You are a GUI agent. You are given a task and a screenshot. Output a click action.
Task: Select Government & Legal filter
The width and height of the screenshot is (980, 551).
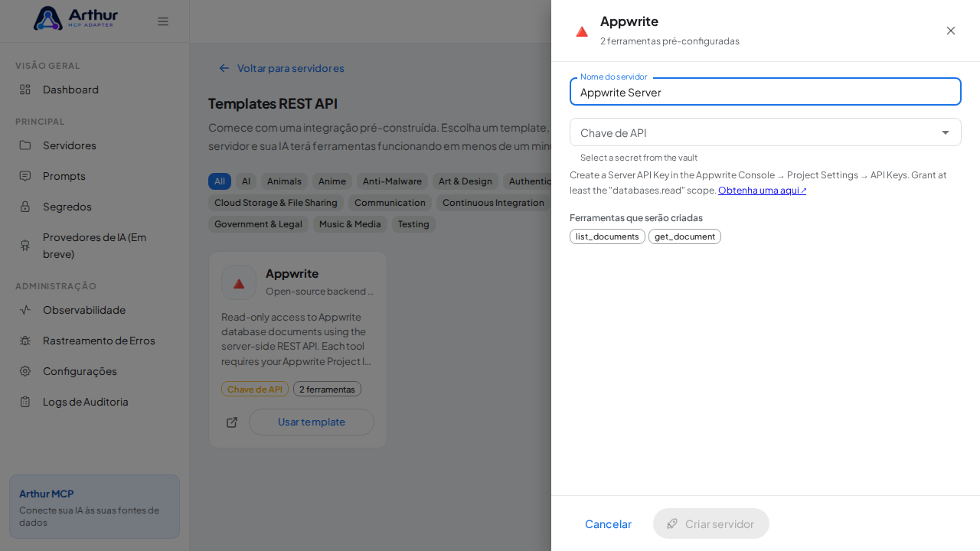tap(258, 224)
